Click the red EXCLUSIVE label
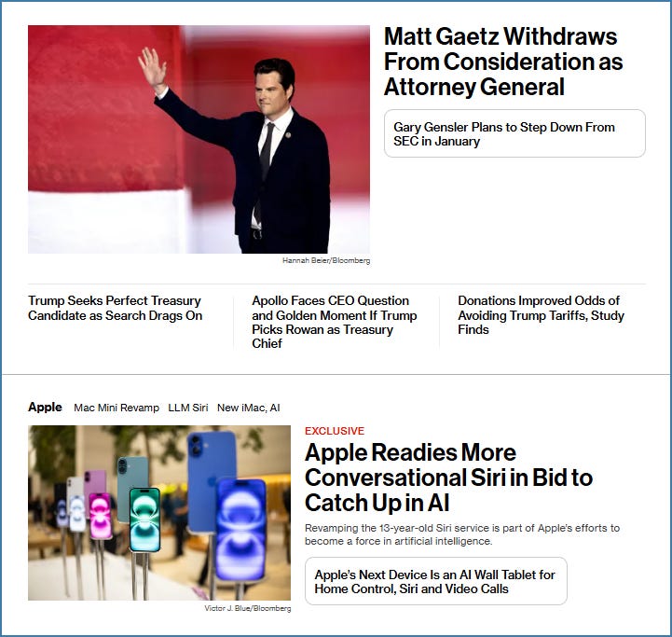The width and height of the screenshot is (672, 637). pos(335,431)
